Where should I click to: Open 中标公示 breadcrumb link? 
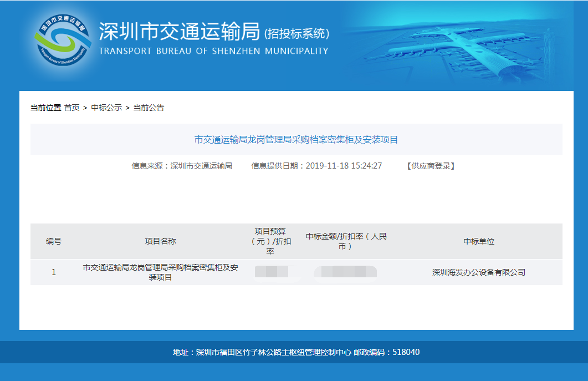tap(106, 108)
